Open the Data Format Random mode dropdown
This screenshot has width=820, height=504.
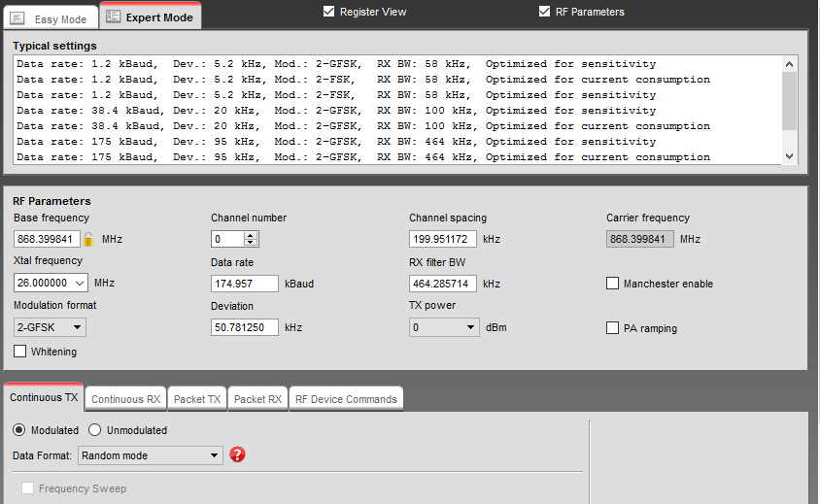(x=151, y=455)
